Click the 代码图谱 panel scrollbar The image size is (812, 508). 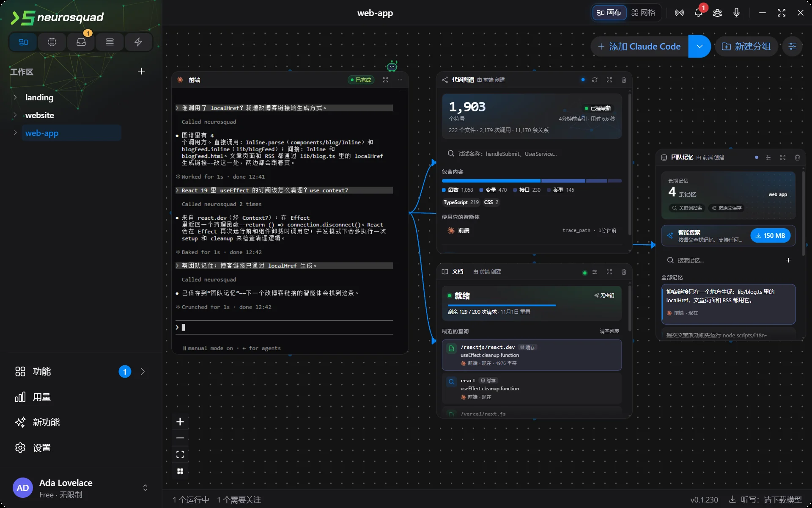pos(629,163)
